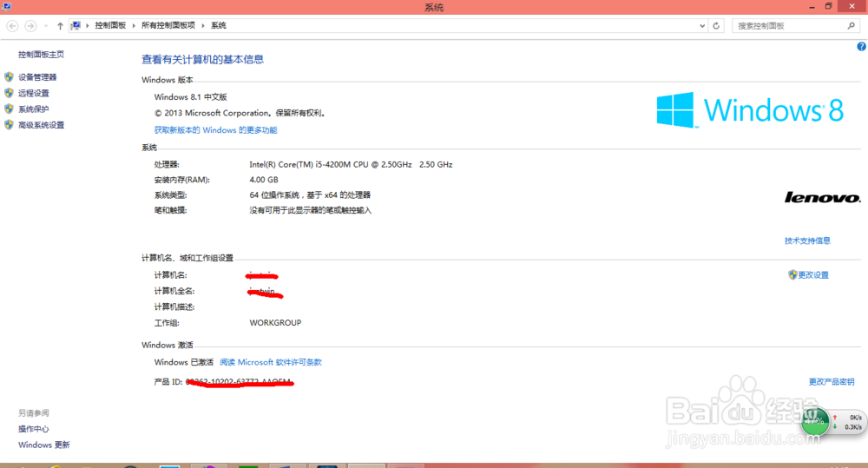868x468 pixels.
Task: Refresh the page with the refresh icon
Action: click(x=716, y=25)
